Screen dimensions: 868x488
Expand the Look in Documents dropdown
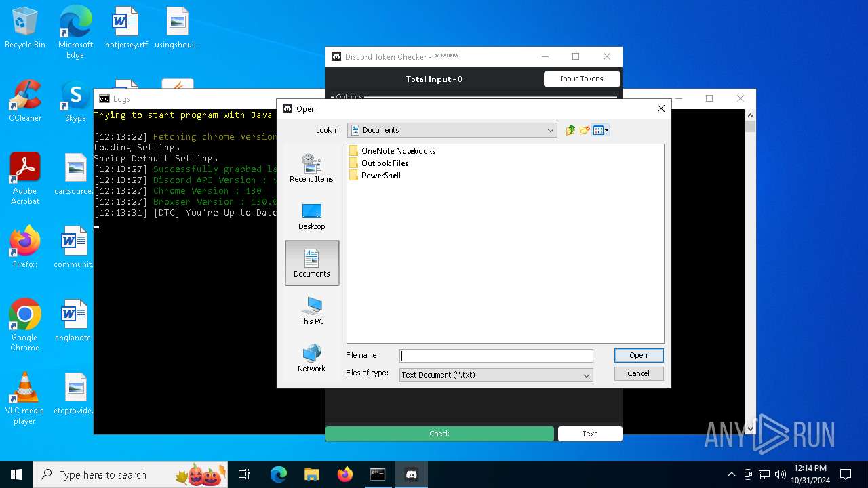click(x=551, y=130)
